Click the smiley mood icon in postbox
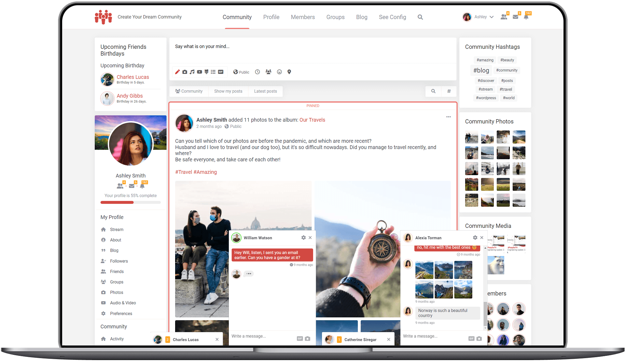This screenshot has height=364, width=626. 279,72
